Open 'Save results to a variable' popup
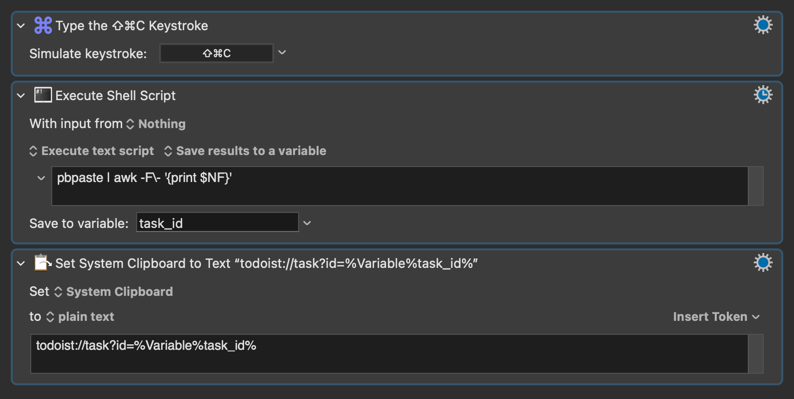 [245, 151]
